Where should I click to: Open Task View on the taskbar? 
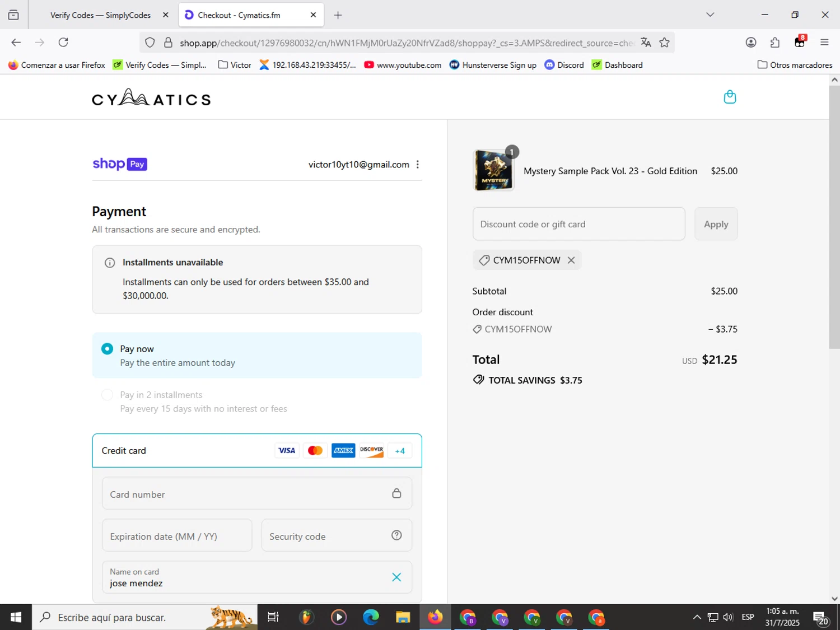pos(273,617)
